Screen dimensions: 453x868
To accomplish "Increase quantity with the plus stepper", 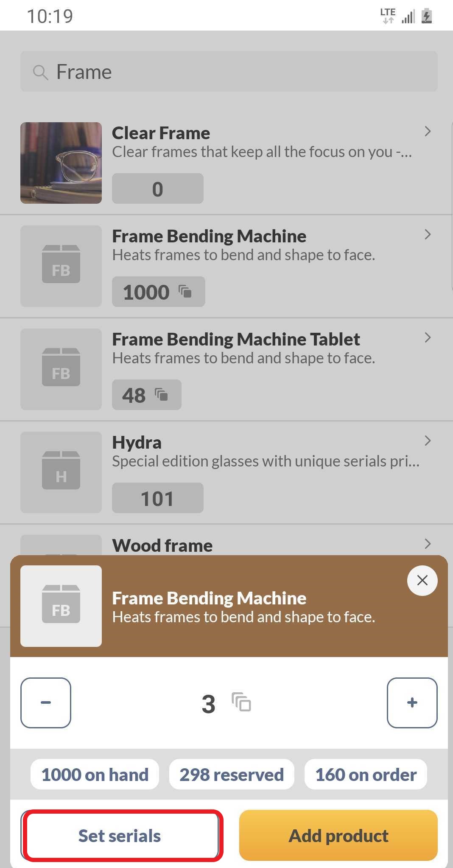I will [411, 703].
